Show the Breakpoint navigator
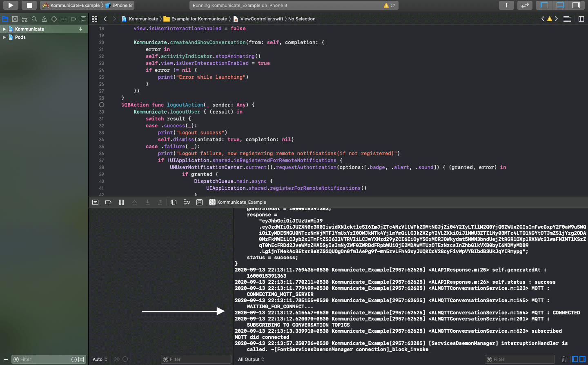Image resolution: width=588 pixels, height=365 pixels. pos(73,19)
